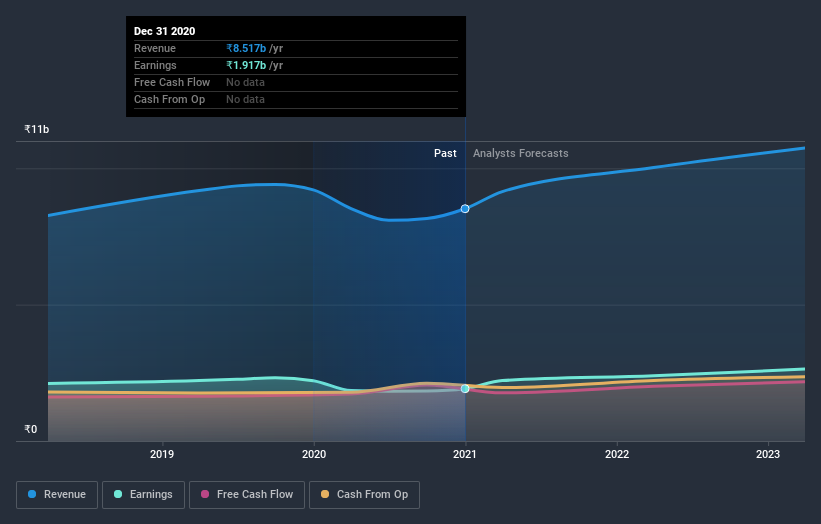This screenshot has width=821, height=524.
Task: Click the ₹8.517b revenue value
Action: coord(246,48)
